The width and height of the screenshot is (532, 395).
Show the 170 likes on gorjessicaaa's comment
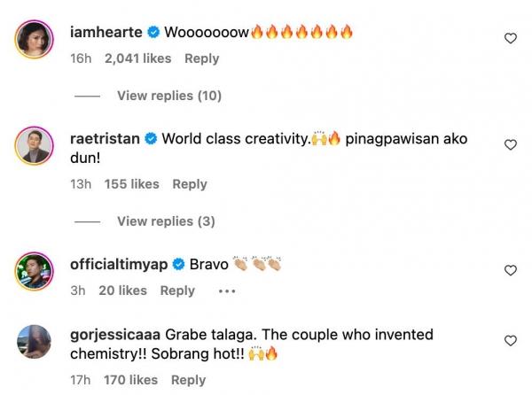[x=130, y=380]
